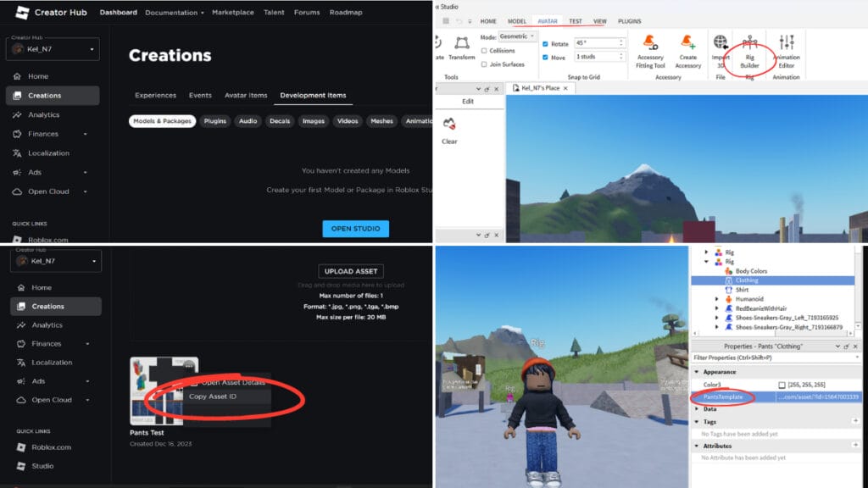Toggle the Join Surfaces checkbox
This screenshot has width=868, height=488.
(x=483, y=64)
